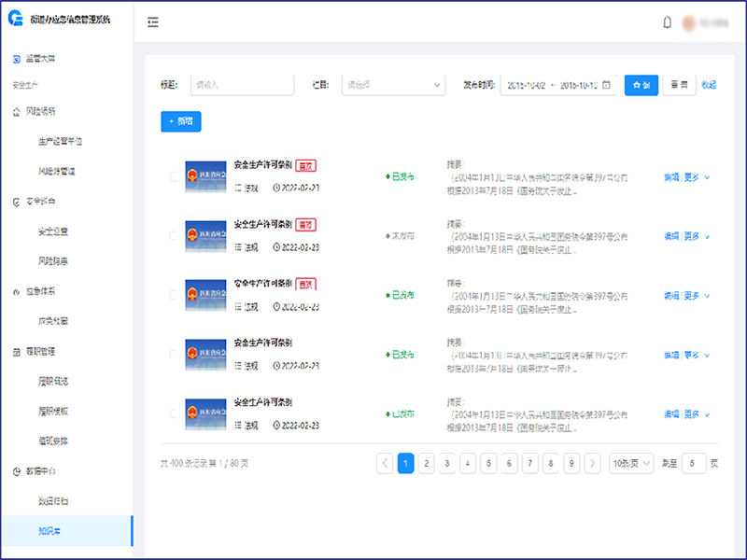The height and width of the screenshot is (560, 747).
Task: Click the 履职管理 calendar icon in the sidebar
Action: coord(17,352)
